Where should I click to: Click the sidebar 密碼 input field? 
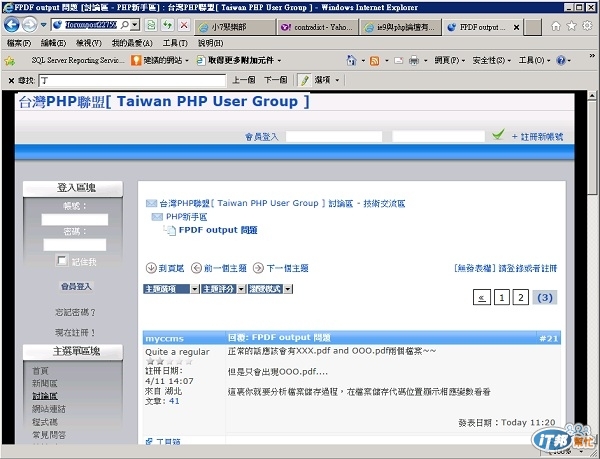click(x=75, y=245)
